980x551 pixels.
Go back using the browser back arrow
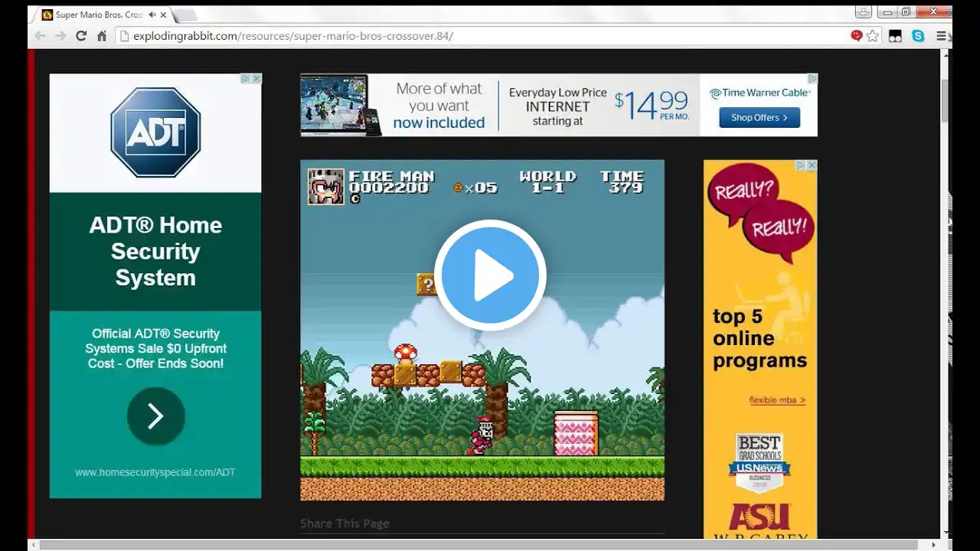(40, 36)
